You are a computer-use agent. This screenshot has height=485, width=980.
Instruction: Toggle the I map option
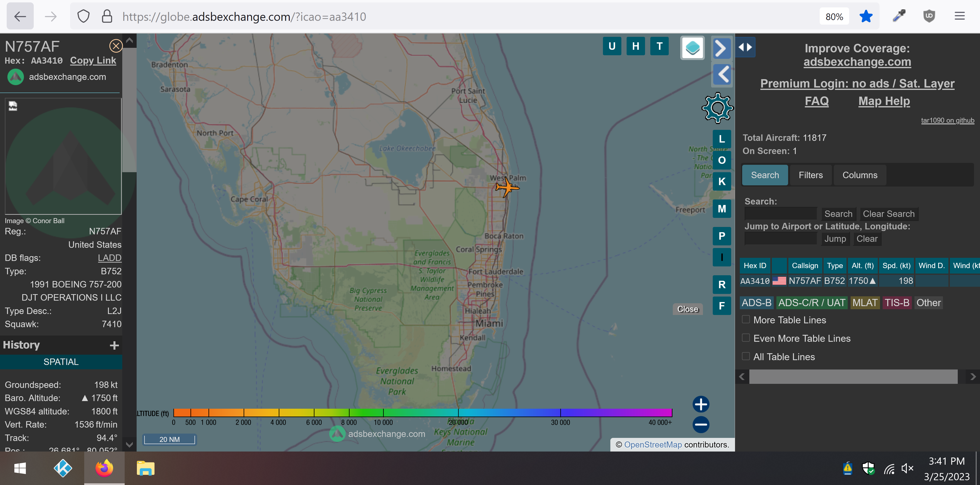tap(722, 257)
